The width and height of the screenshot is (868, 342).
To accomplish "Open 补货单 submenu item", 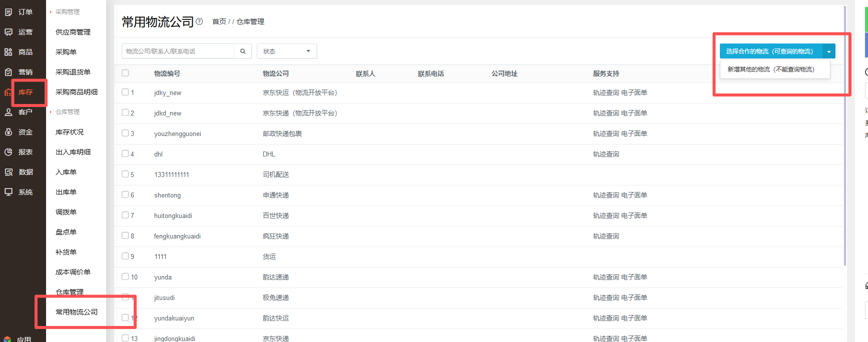I will tap(66, 252).
